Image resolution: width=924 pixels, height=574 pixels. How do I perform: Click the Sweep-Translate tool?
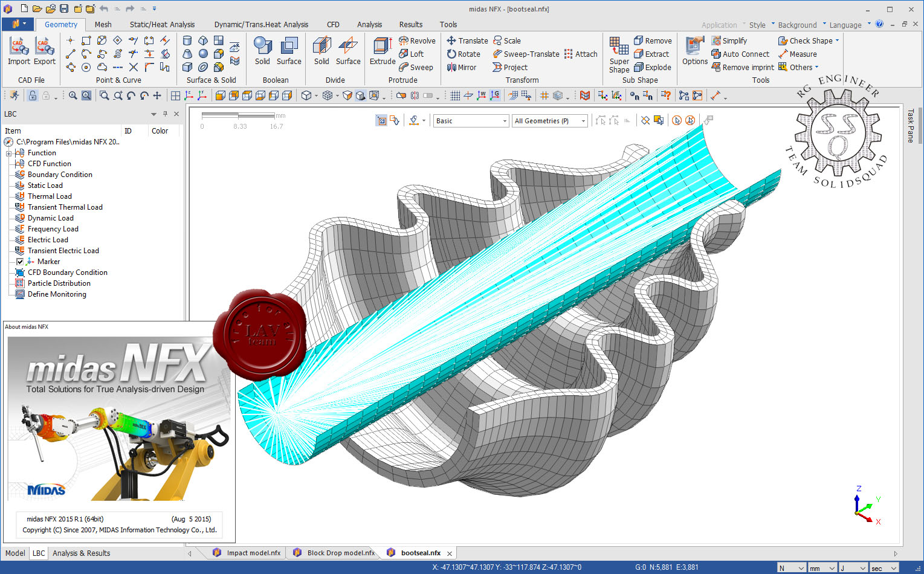(526, 54)
